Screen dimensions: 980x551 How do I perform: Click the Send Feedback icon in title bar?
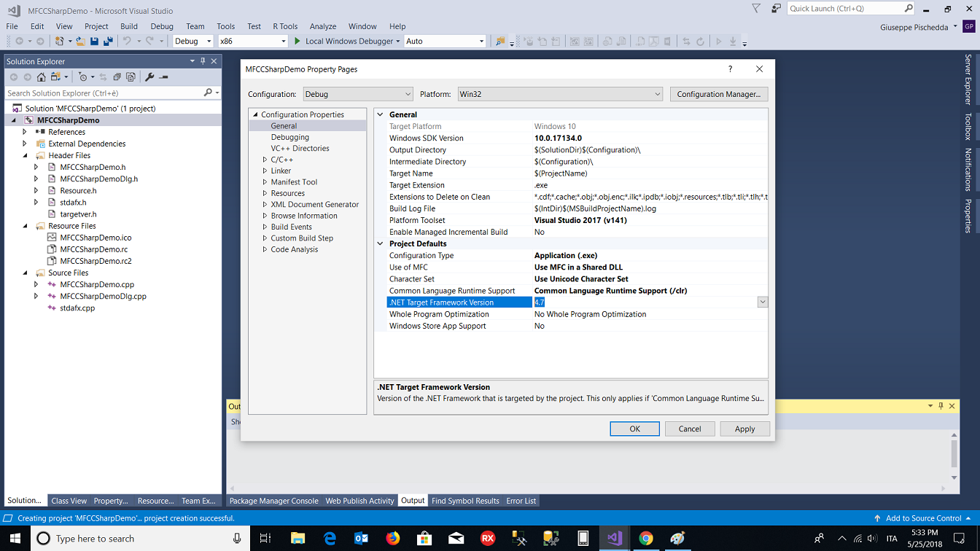pos(776,9)
